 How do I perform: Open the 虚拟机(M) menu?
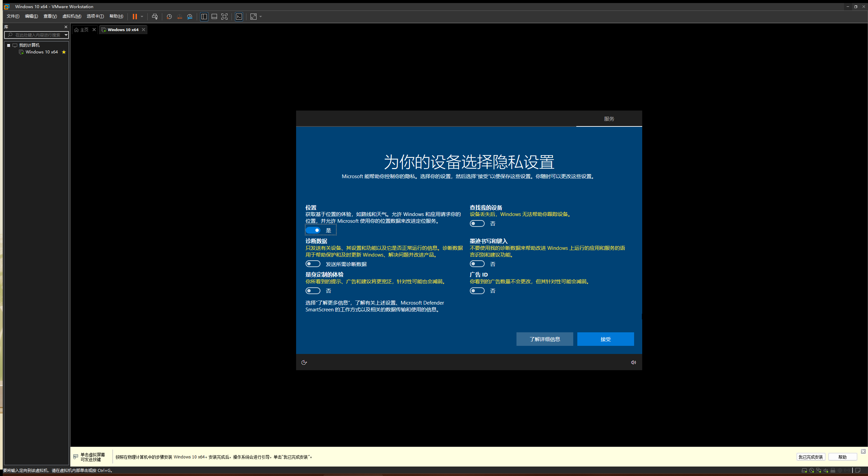tap(72, 16)
